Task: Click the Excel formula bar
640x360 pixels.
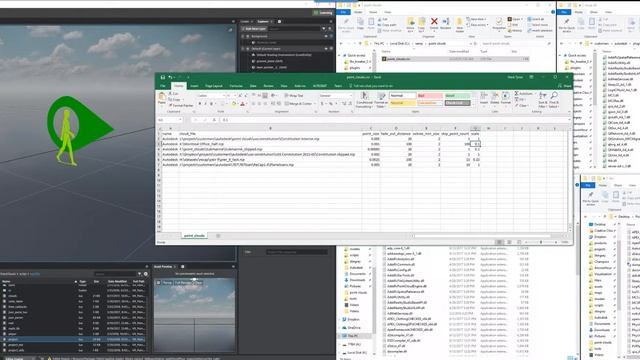Action: [394, 120]
